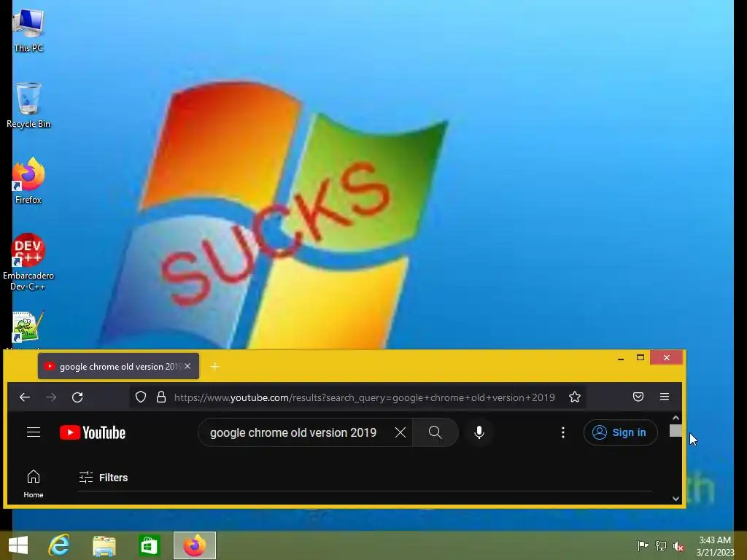Screen dimensions: 747x560
Task: Open YouTube settings three-dot menu
Action: tap(563, 432)
